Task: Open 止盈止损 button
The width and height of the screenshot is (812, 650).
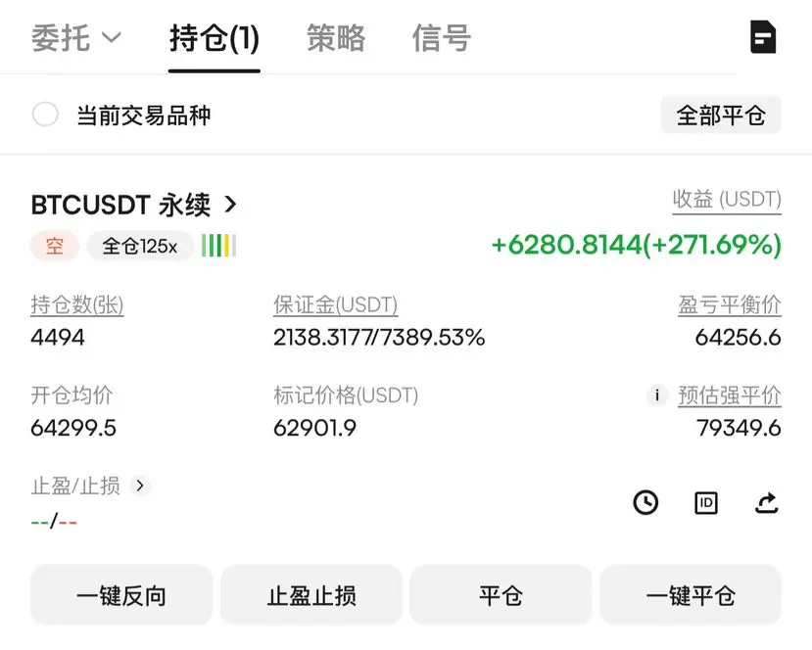Action: tap(311, 595)
